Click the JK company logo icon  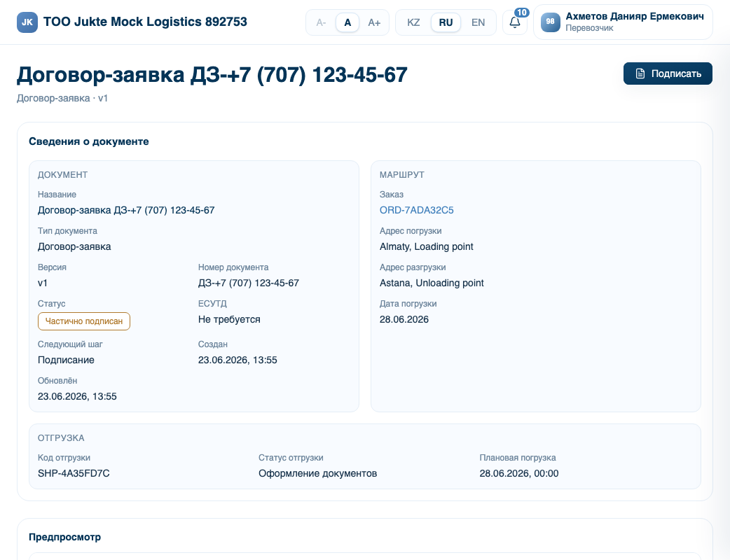pyautogui.click(x=27, y=22)
